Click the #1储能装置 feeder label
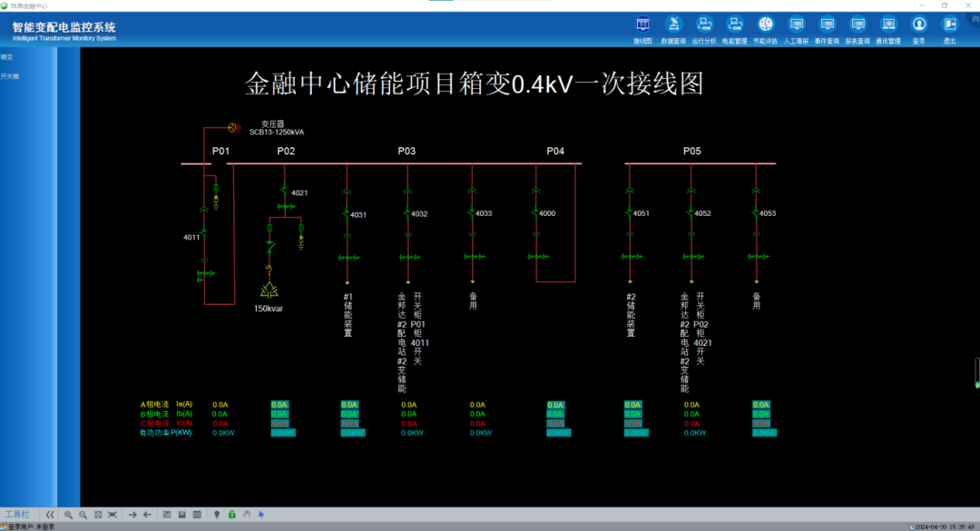980x531 pixels. click(348, 315)
